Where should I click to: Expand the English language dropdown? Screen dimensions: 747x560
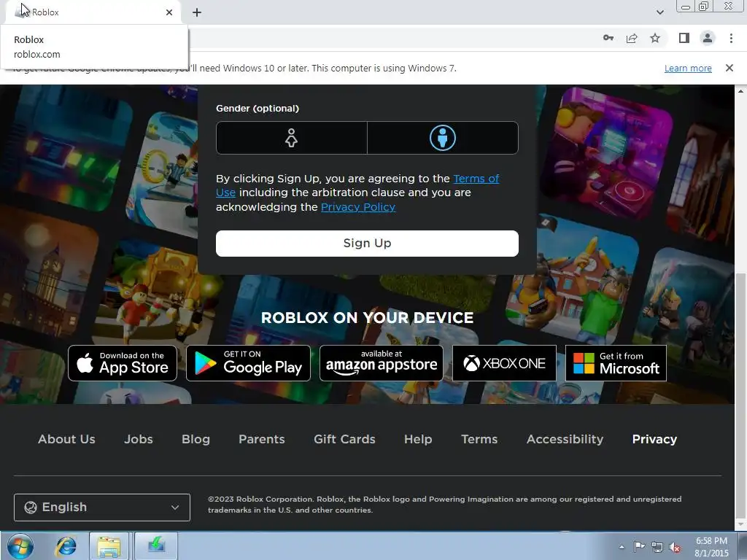click(x=102, y=507)
